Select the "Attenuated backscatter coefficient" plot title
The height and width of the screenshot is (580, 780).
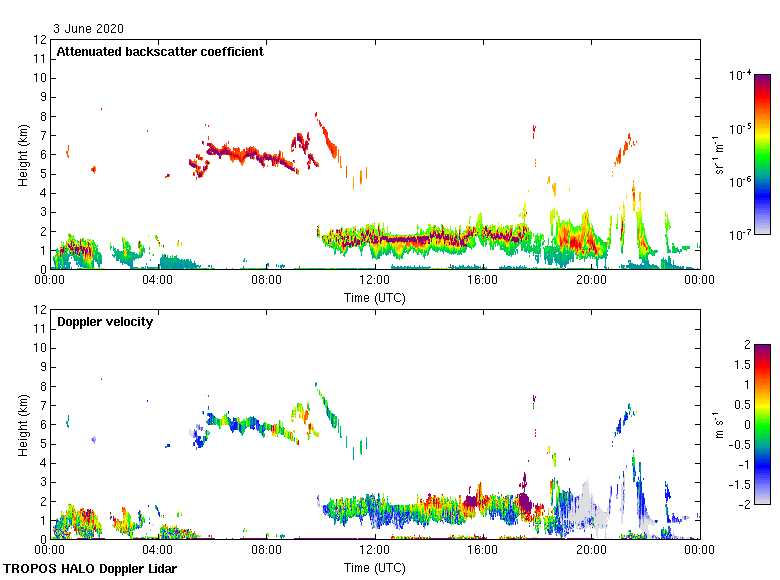[160, 51]
